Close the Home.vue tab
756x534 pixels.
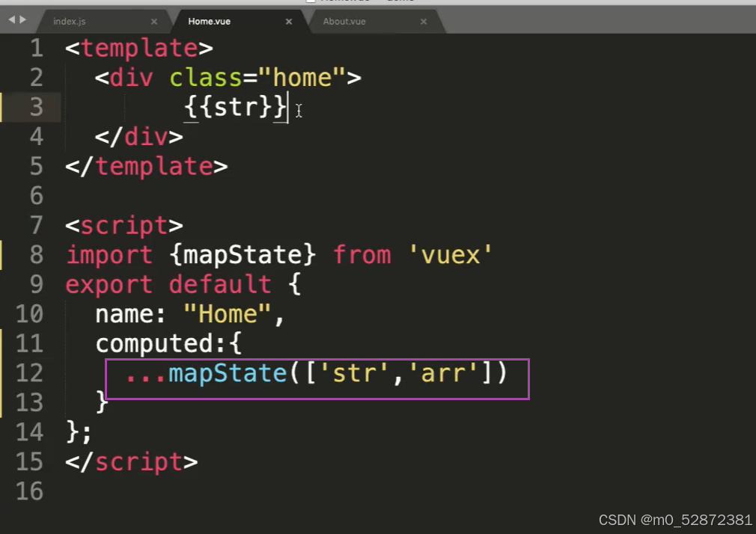(x=289, y=21)
